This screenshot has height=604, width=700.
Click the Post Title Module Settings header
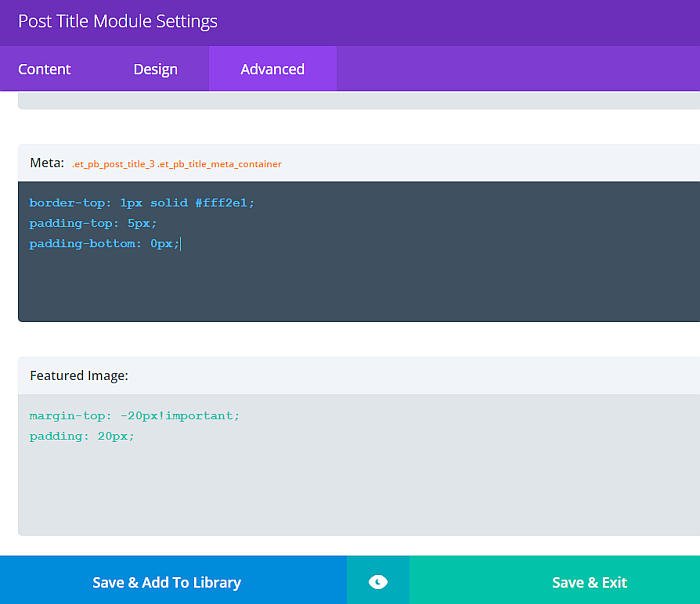tap(118, 22)
